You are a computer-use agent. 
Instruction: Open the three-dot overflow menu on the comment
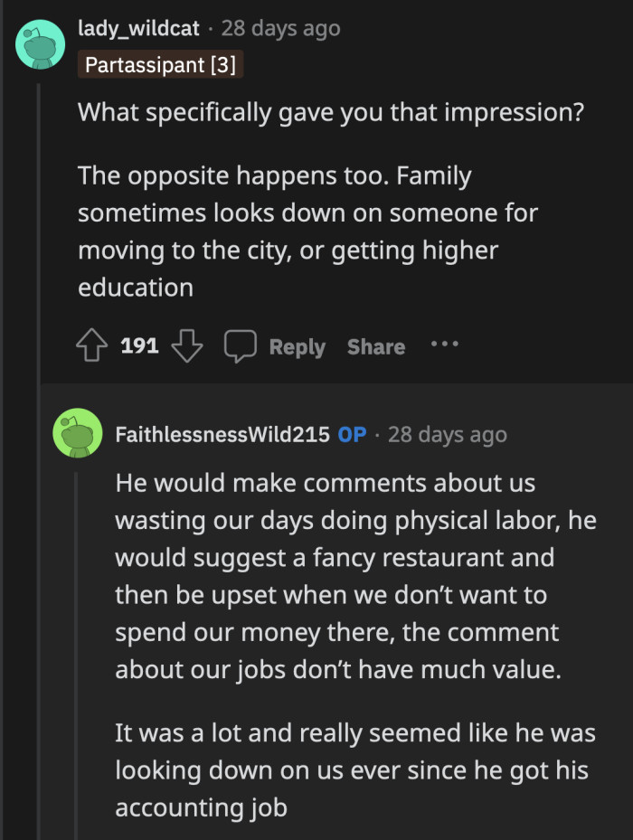pos(444,344)
